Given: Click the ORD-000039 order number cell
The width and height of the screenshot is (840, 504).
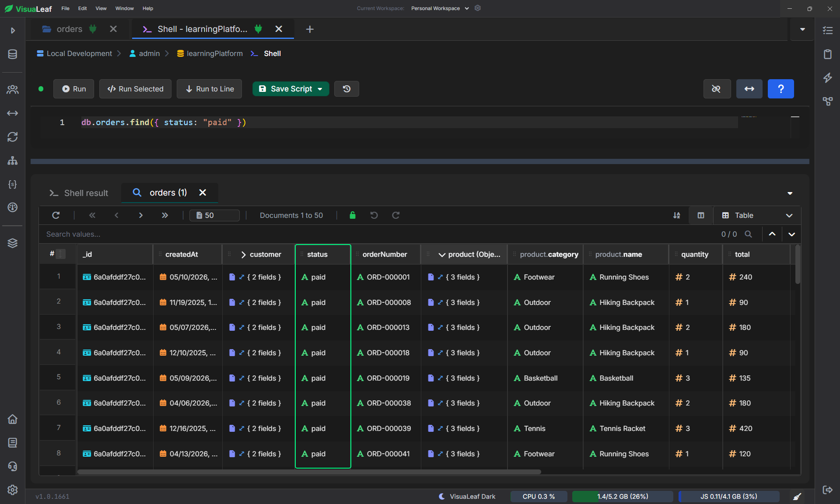Looking at the screenshot, I should [x=385, y=428].
